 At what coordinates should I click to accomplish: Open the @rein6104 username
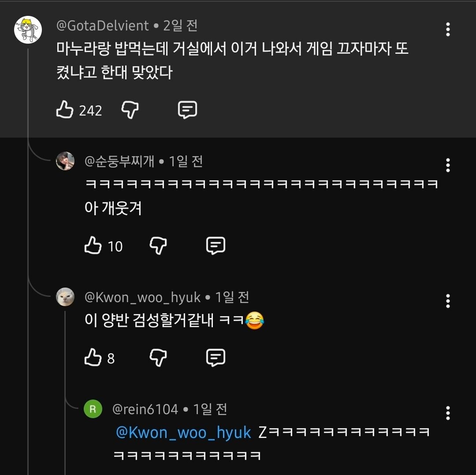(145, 409)
